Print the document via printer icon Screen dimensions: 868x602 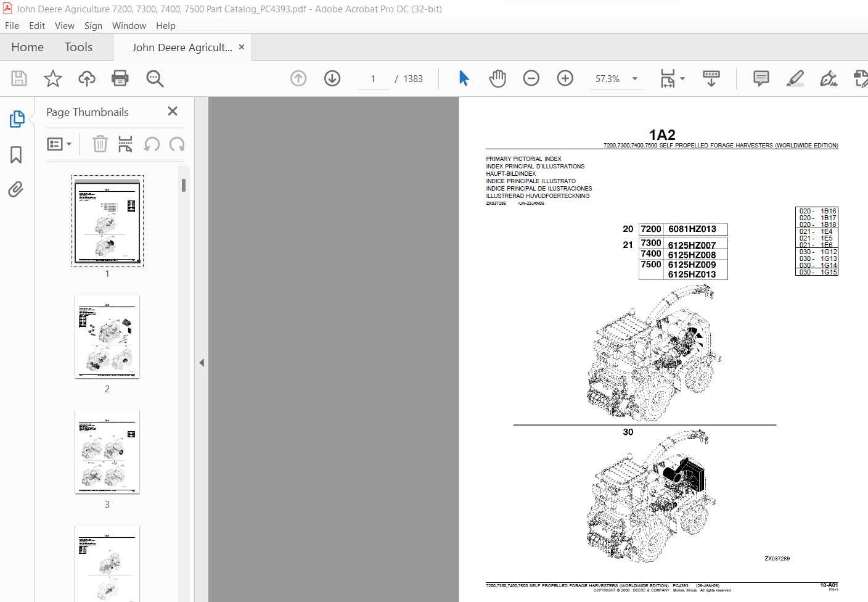coord(120,78)
